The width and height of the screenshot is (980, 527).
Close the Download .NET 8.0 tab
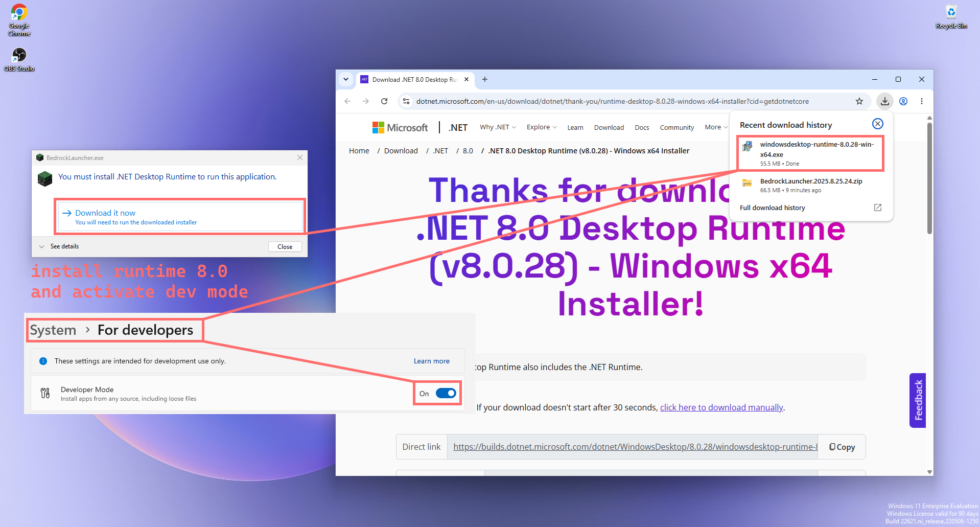pos(466,79)
